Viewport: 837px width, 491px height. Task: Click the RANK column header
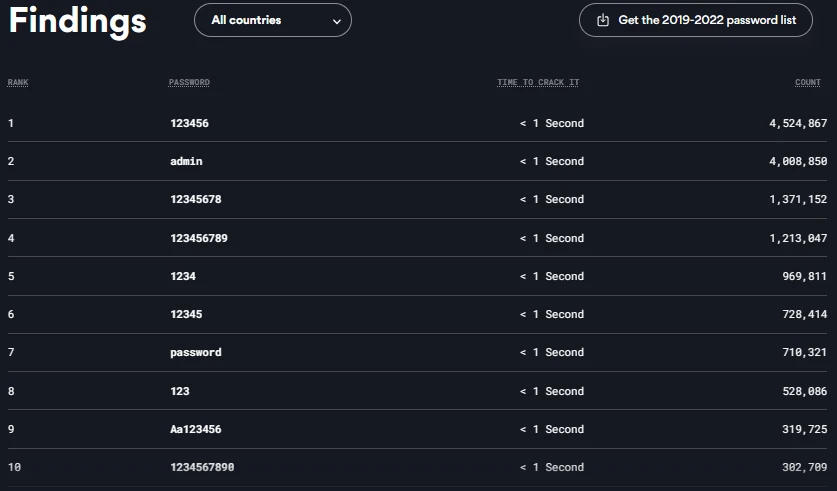tap(18, 82)
